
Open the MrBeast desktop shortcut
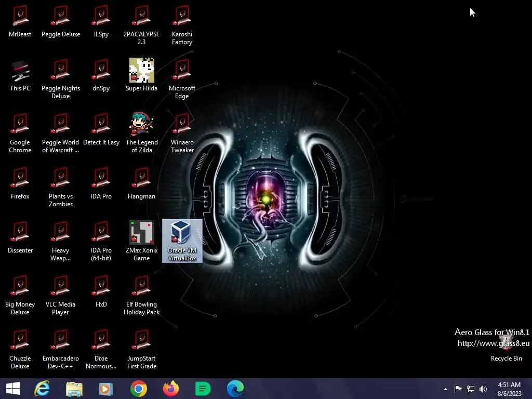[20, 21]
